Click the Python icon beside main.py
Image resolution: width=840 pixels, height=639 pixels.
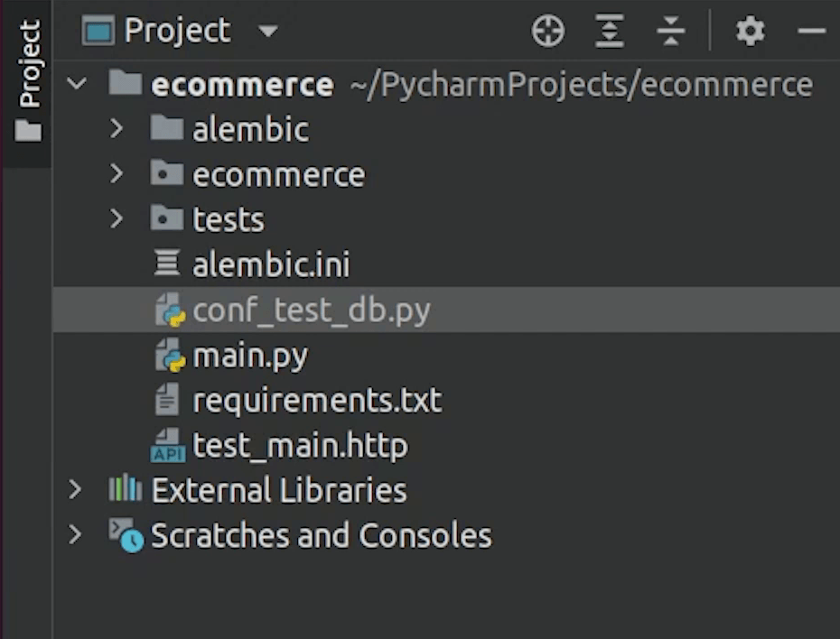pos(170,357)
